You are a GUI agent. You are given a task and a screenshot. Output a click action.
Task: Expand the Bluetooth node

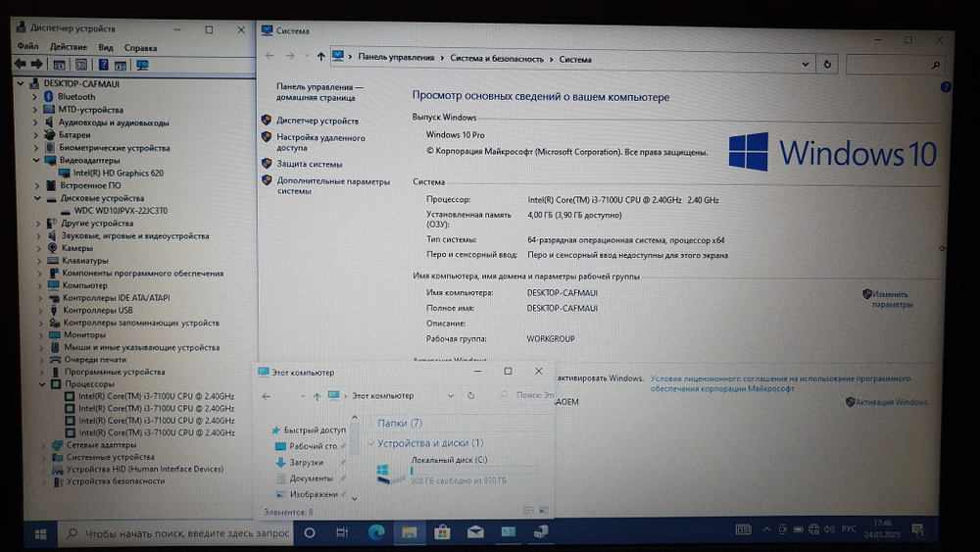pos(35,97)
